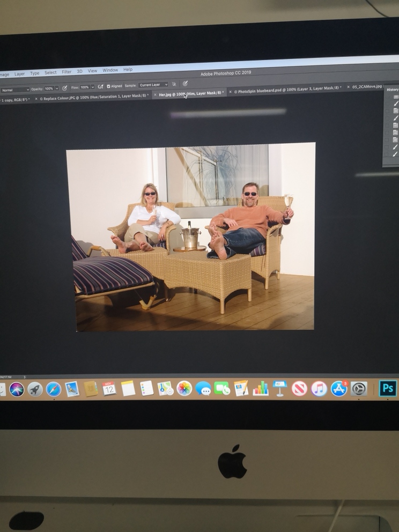Image resolution: width=399 pixels, height=532 pixels.
Task: Click the Photoshop icon in the Dock
Action: (388, 388)
